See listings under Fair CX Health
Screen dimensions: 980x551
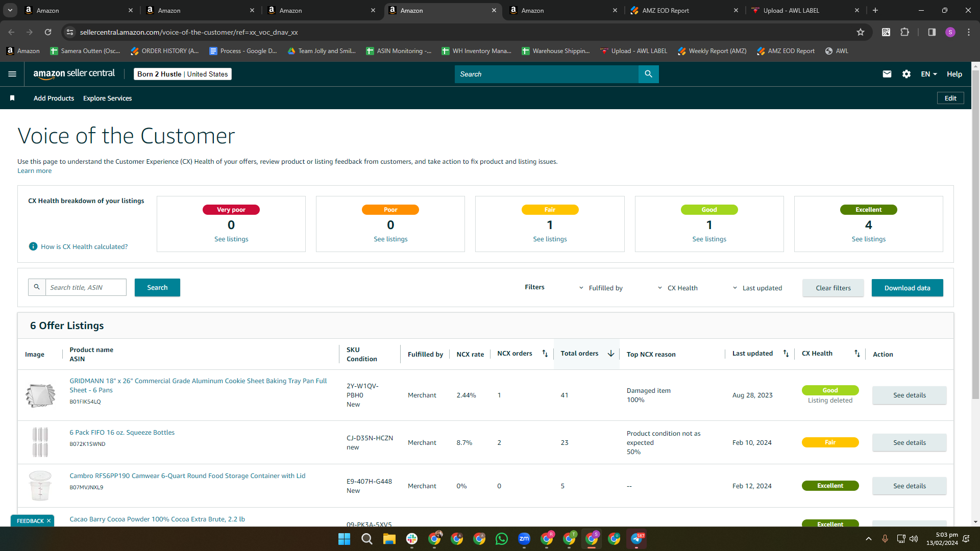click(x=550, y=239)
